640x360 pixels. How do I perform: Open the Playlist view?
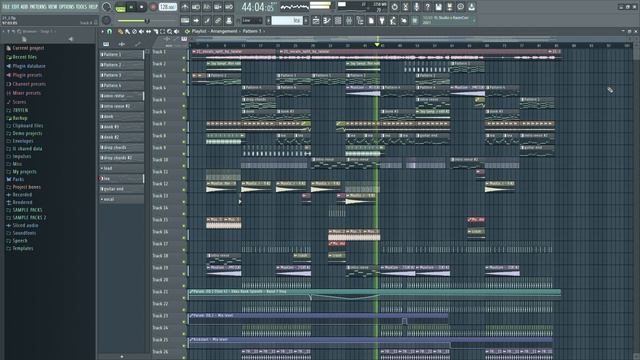316,20
